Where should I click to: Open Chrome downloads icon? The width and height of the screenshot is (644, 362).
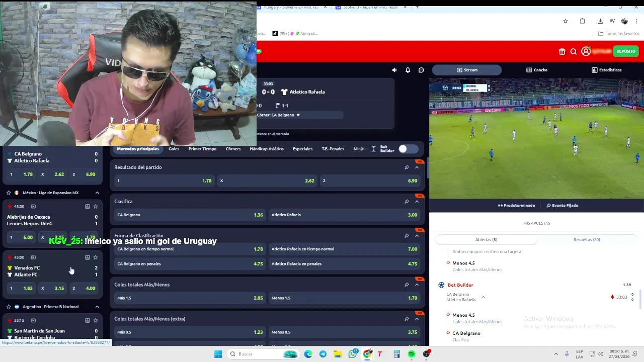click(600, 21)
